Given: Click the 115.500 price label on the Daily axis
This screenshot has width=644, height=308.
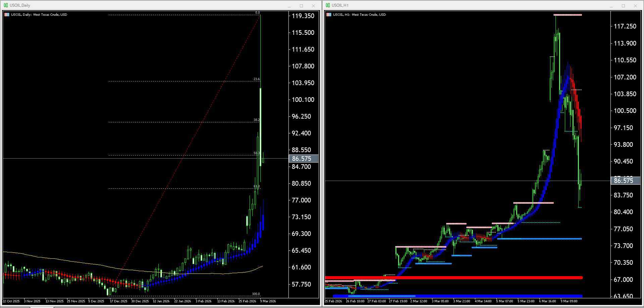Looking at the screenshot, I should (x=303, y=33).
